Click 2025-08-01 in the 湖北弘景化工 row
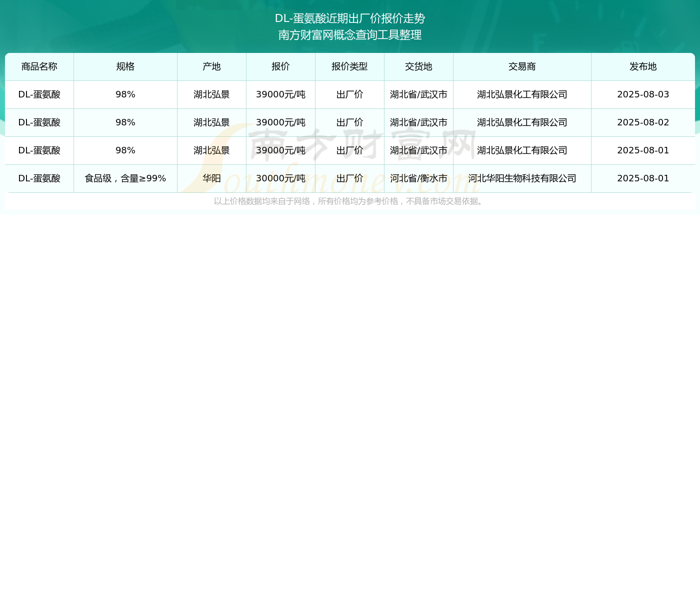 643,150
